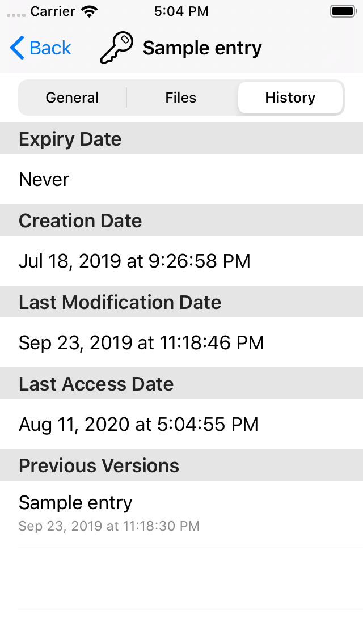This screenshot has width=363, height=644.
Task: Switch to the General tab
Action: pyautogui.click(x=72, y=98)
